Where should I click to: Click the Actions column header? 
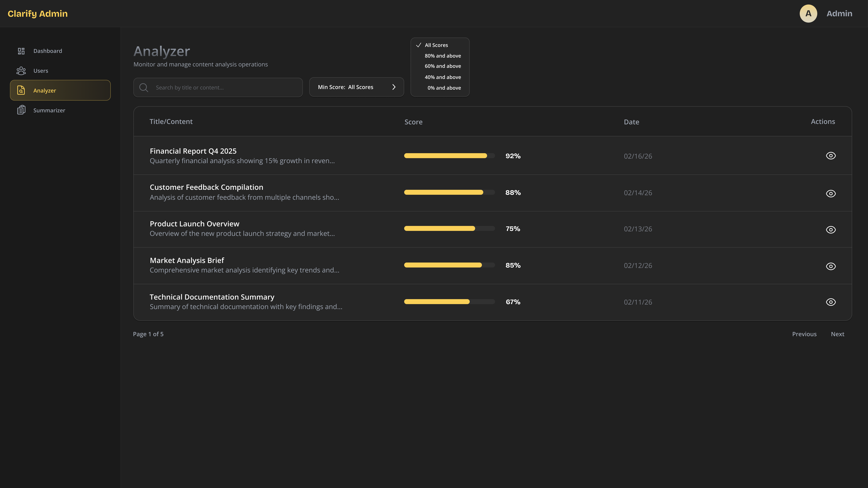coord(823,122)
